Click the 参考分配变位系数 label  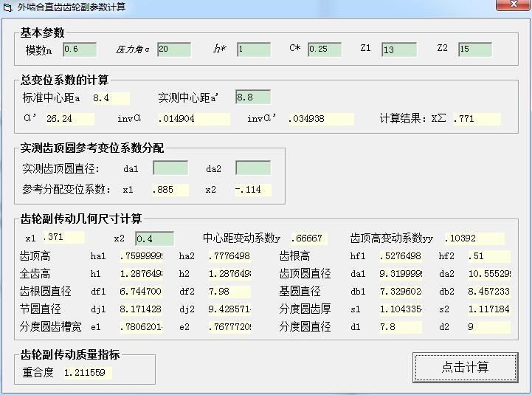coord(66,190)
